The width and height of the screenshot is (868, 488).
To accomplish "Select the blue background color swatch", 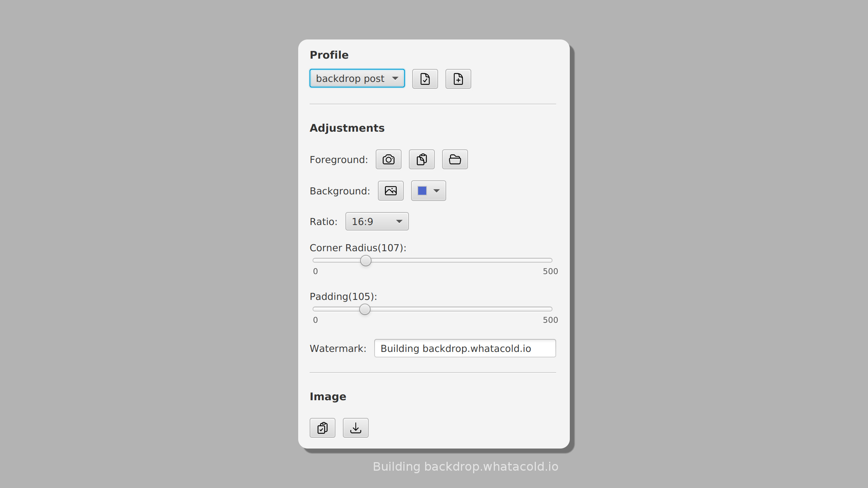I will (x=423, y=191).
